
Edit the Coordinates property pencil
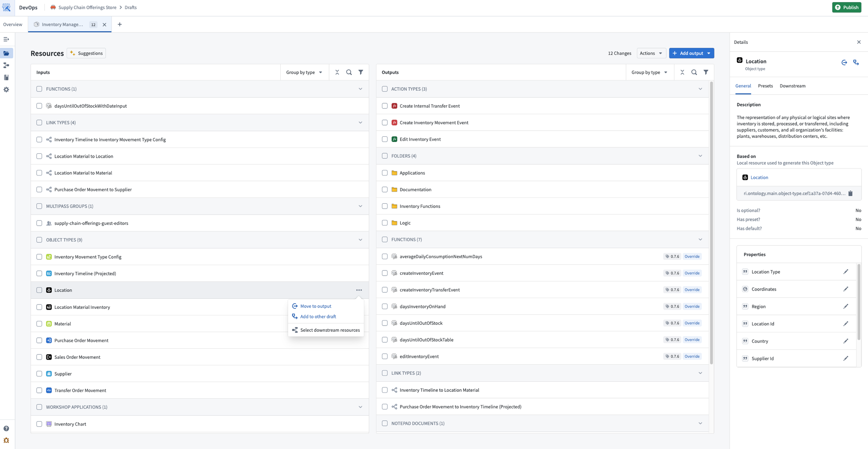[846, 289]
